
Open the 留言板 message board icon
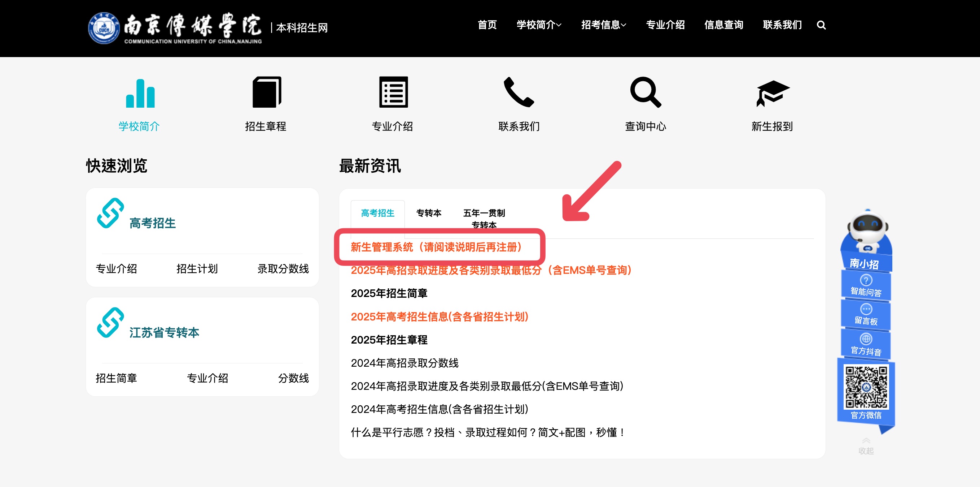[866, 315]
